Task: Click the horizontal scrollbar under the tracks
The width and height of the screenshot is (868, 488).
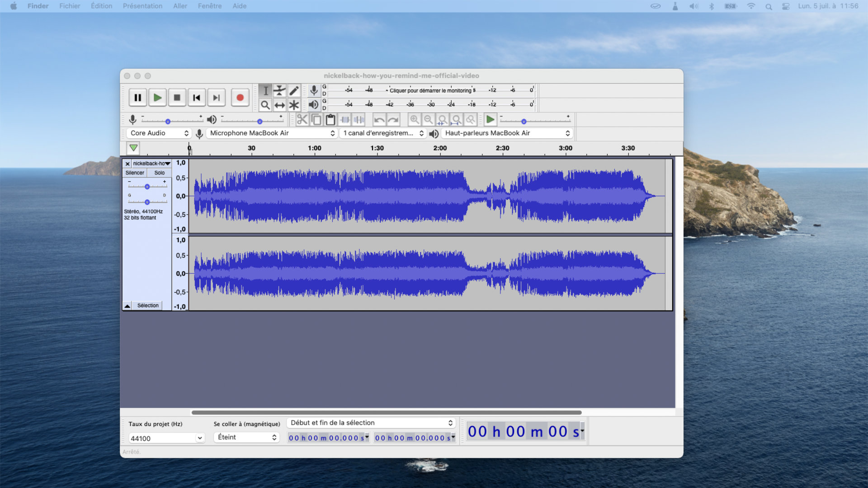Action: (x=387, y=413)
